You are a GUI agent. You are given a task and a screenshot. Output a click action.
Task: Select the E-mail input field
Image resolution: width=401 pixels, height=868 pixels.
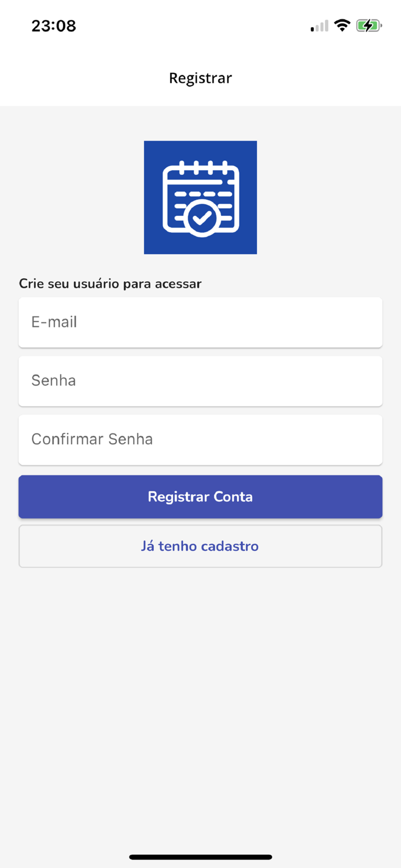point(200,322)
